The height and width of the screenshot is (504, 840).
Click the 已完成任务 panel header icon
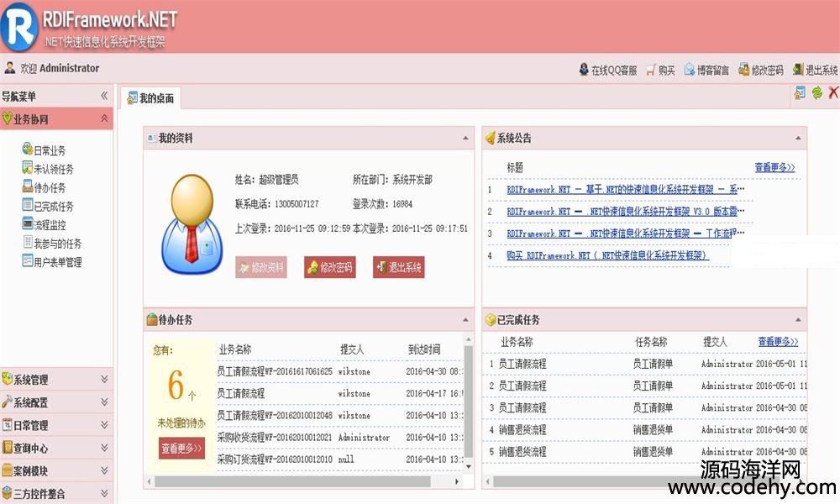point(491,320)
